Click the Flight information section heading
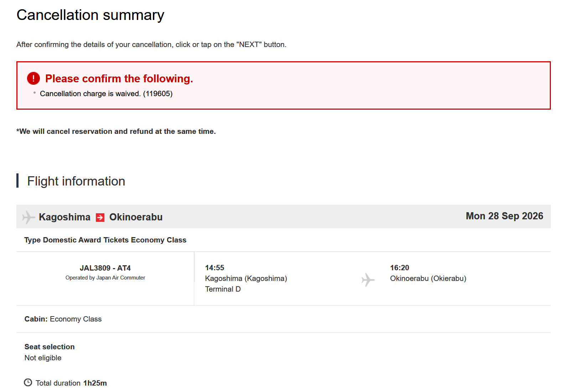The image size is (574, 392). 76,181
